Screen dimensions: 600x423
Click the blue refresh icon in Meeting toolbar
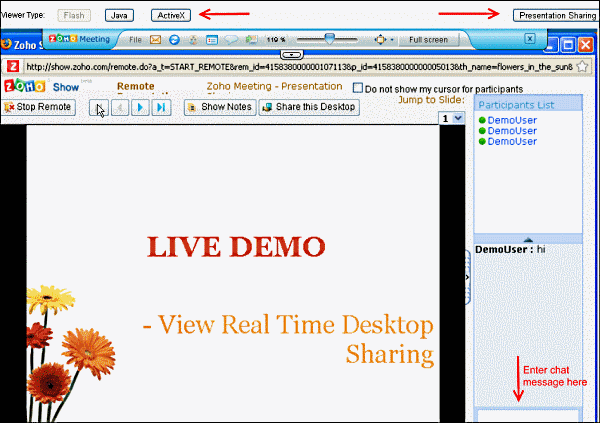(173, 40)
